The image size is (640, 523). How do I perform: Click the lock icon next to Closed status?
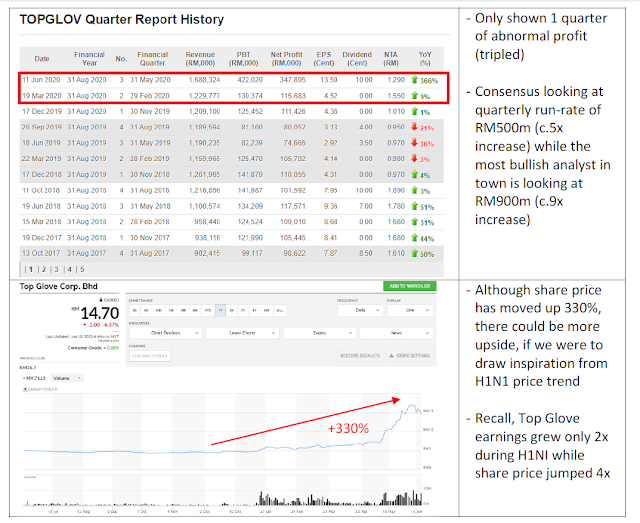(101, 300)
